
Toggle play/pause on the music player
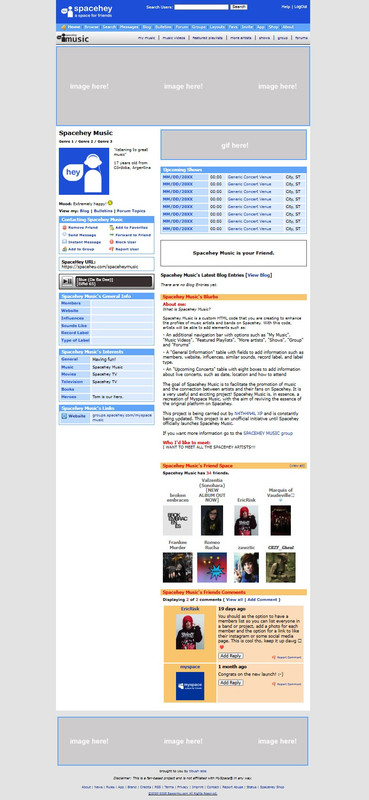(x=67, y=282)
